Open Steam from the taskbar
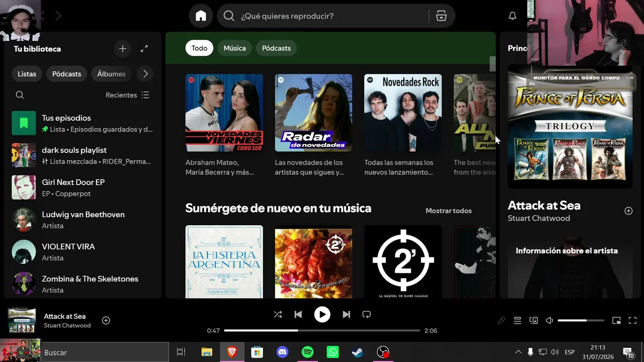Image resolution: width=644 pixels, height=362 pixels. 358,352
